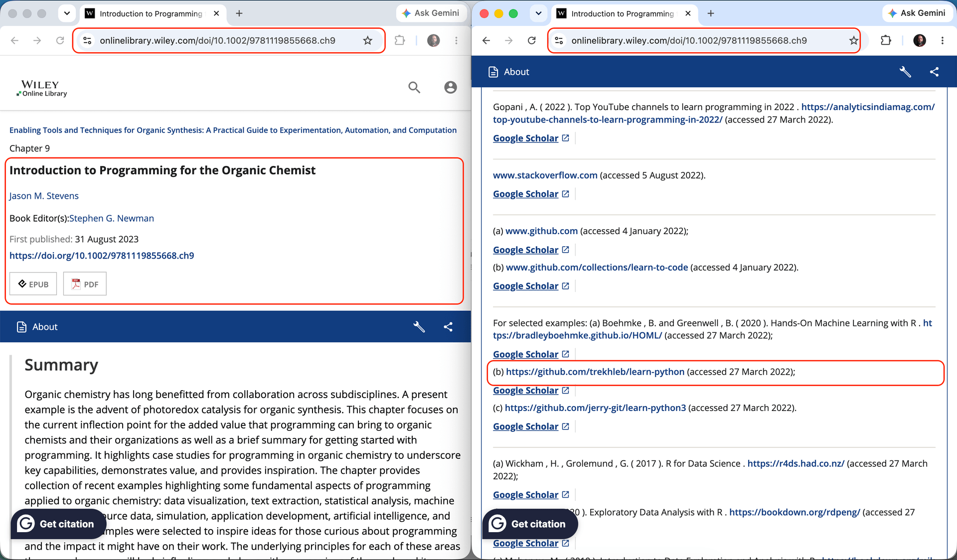Open the About section in the right window
957x560 pixels.
(509, 72)
